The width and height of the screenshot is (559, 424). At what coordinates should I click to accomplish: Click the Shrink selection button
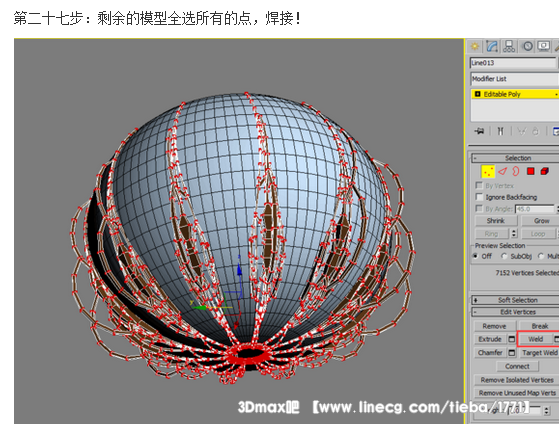tap(496, 221)
